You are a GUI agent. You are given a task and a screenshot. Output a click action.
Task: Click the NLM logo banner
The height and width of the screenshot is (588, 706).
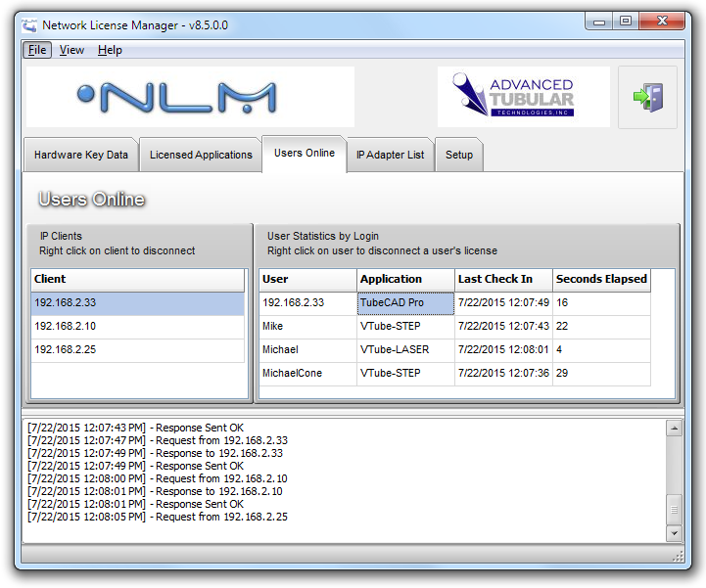pos(189,97)
